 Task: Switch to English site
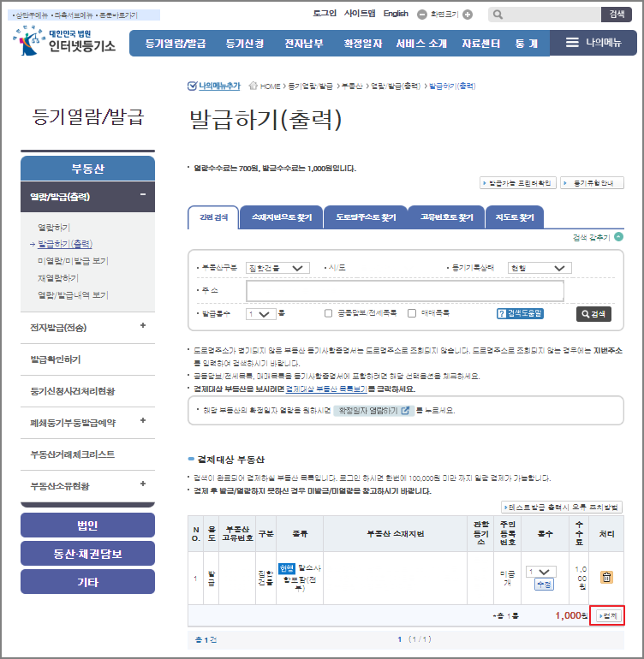396,14
